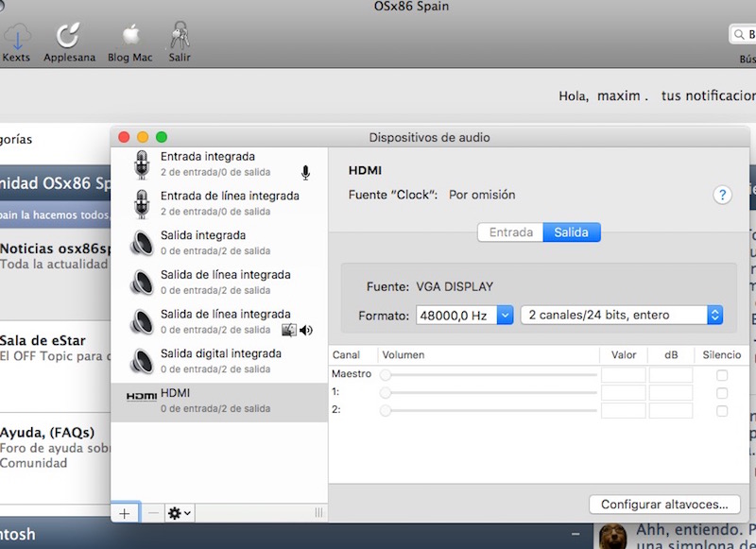Click the microphone icon of Entrada integrada

click(x=142, y=164)
